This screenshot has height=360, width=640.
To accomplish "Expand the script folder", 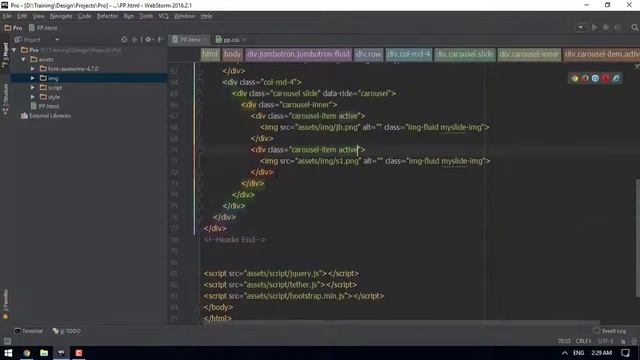I will 33,87.
